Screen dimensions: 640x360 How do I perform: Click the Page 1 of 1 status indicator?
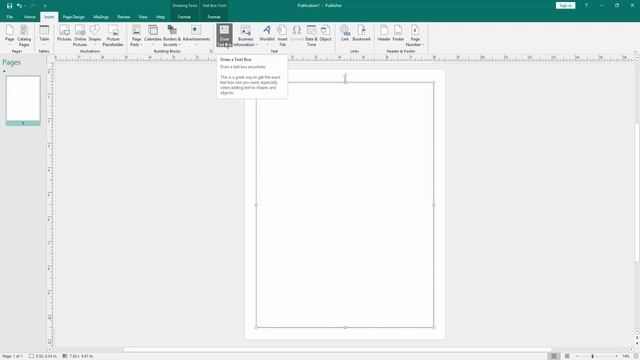pyautogui.click(x=13, y=356)
